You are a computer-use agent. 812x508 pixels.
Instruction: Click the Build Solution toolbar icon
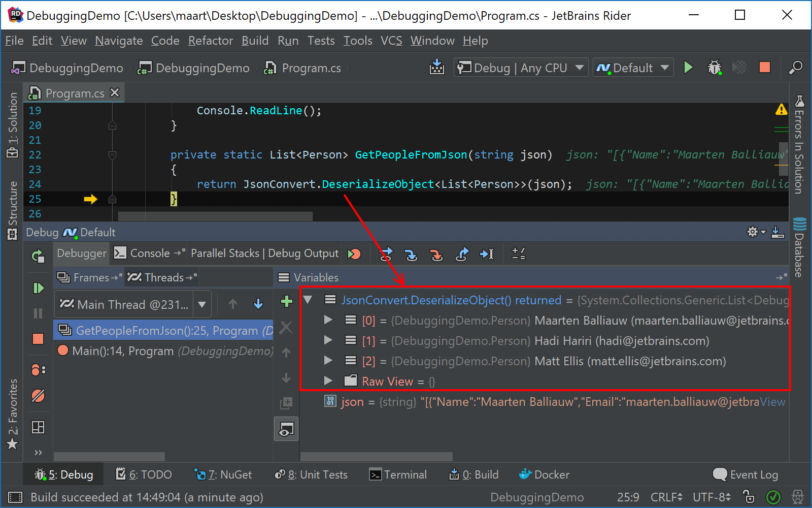436,67
